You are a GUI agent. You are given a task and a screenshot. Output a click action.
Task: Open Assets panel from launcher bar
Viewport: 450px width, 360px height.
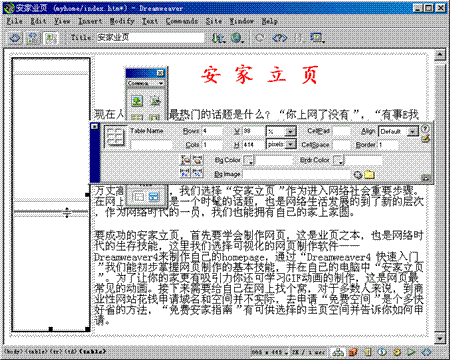click(353, 352)
